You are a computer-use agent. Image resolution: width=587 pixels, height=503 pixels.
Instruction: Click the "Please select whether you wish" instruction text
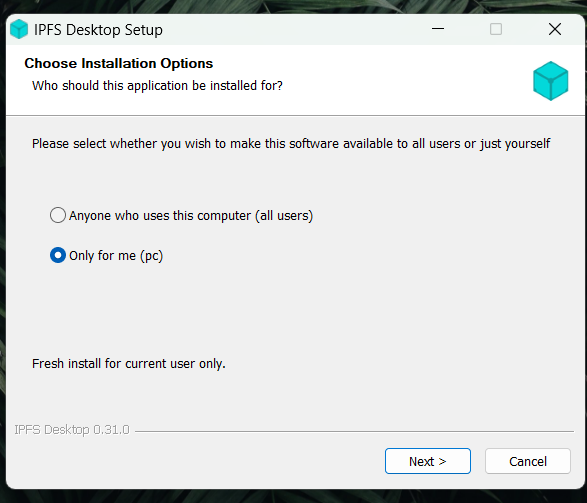coord(291,144)
